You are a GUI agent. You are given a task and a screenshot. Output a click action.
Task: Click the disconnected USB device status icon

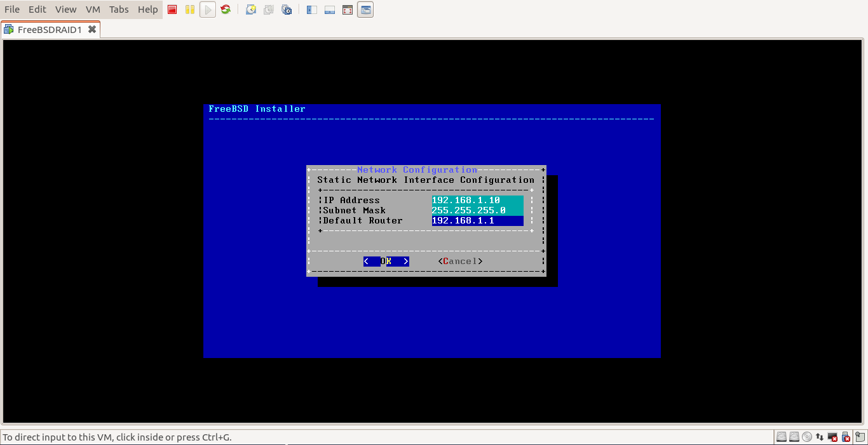click(x=844, y=437)
